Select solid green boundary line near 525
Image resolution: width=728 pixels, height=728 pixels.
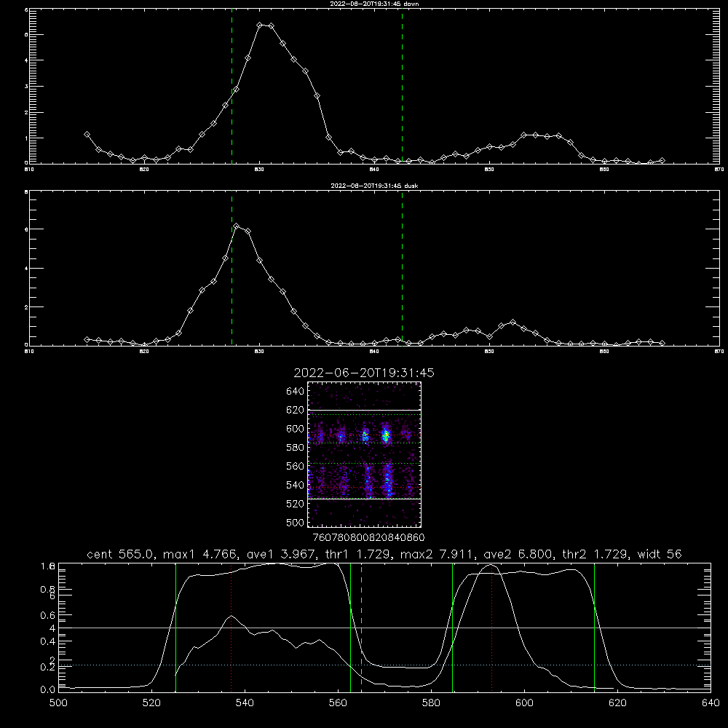tap(175, 627)
